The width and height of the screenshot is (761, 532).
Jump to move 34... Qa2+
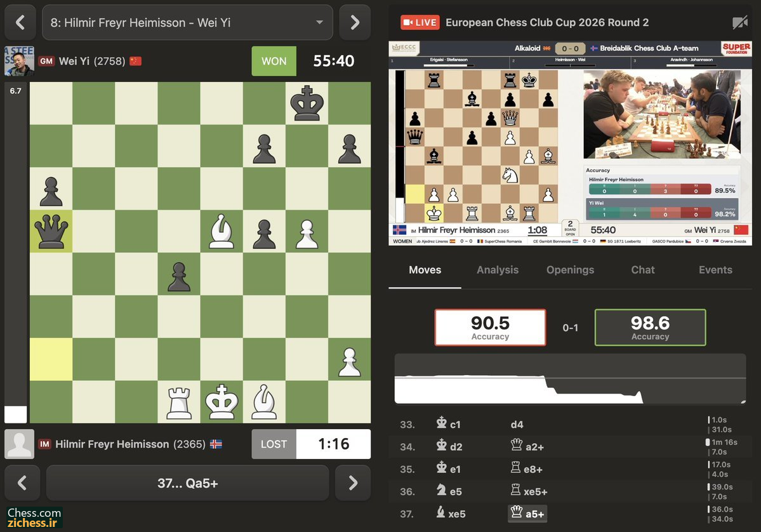tap(527, 446)
